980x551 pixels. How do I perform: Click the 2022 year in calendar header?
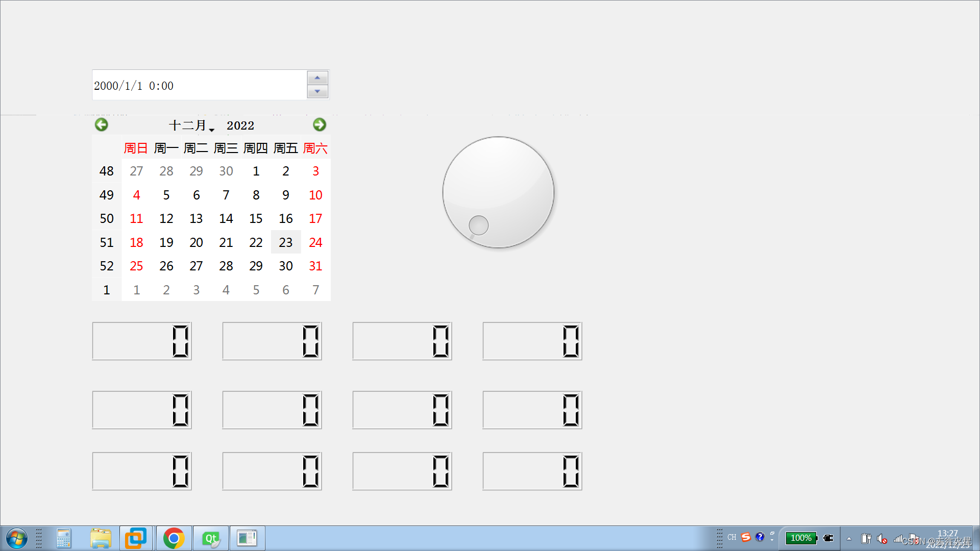pos(240,126)
